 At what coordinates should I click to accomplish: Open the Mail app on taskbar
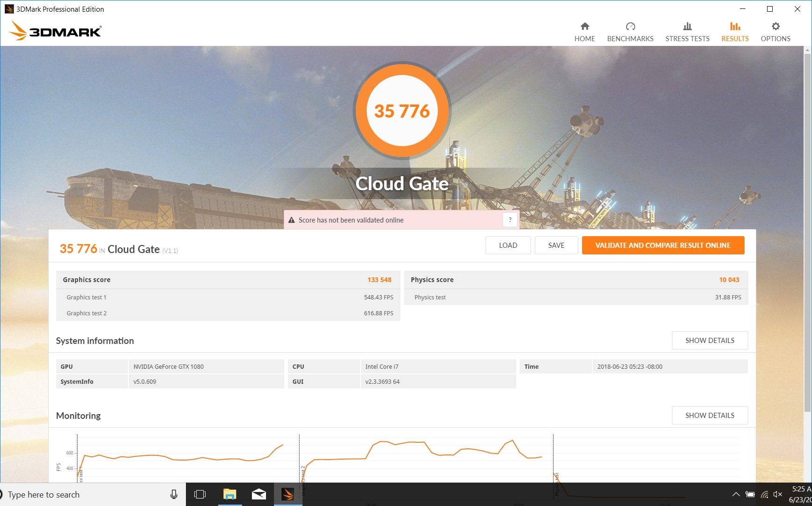258,494
